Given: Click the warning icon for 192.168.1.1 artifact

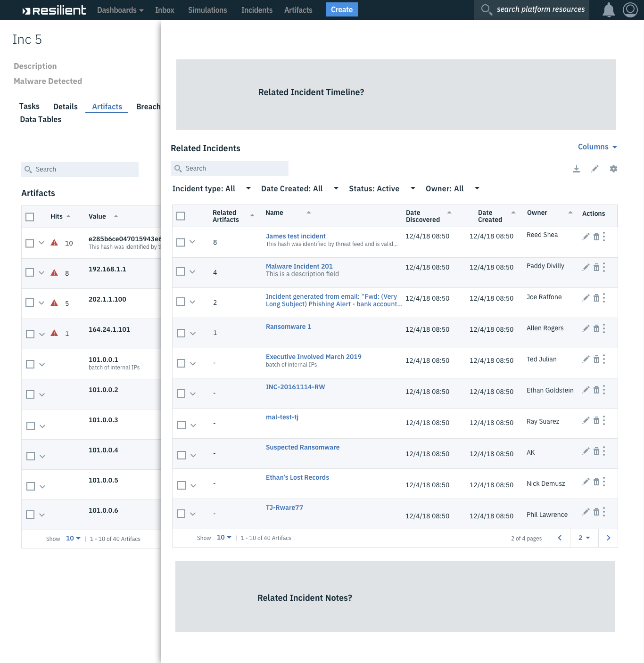Looking at the screenshot, I should coord(54,273).
